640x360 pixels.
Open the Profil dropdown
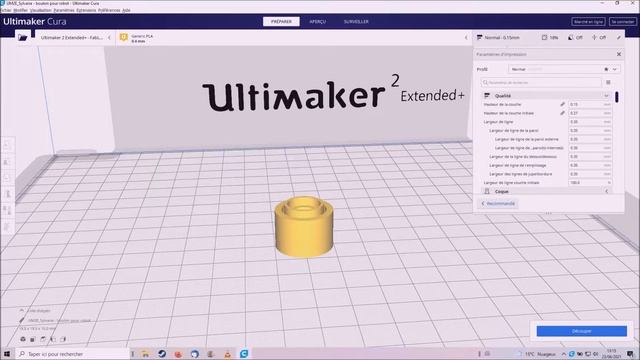click(564, 69)
